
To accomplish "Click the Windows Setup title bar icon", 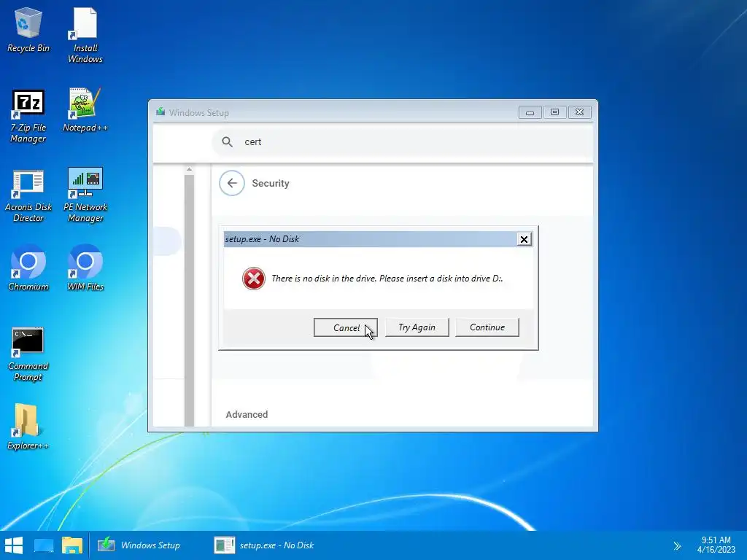I will [160, 112].
